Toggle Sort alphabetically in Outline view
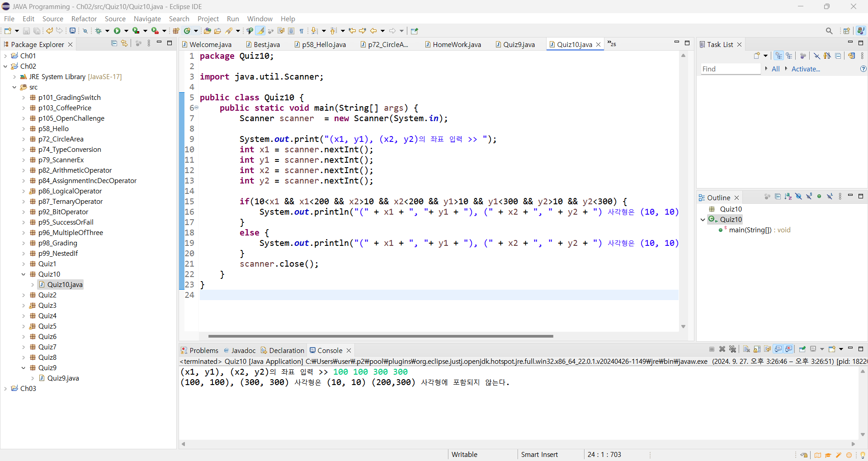 click(x=788, y=197)
